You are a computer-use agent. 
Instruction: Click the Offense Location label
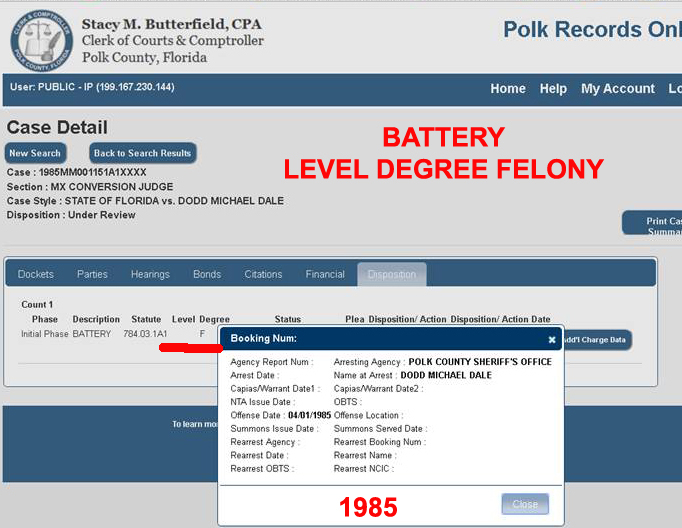368,415
